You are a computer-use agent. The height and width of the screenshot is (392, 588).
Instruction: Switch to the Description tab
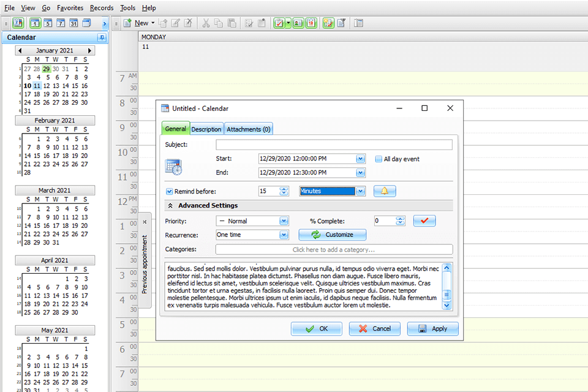206,129
